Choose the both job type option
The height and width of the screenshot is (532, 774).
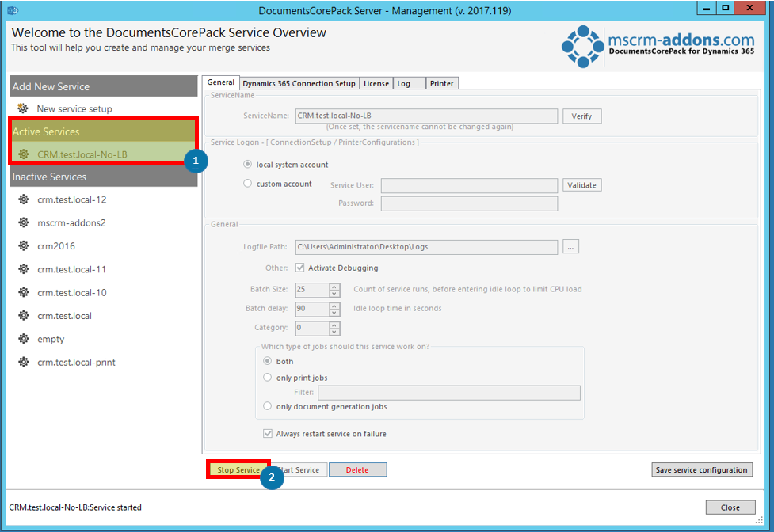pyautogui.click(x=267, y=361)
